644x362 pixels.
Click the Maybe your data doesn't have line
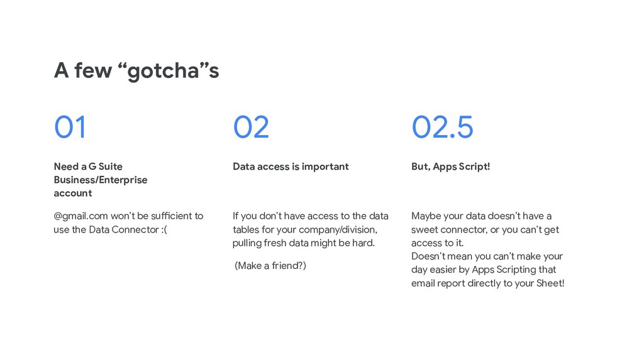pos(481,216)
